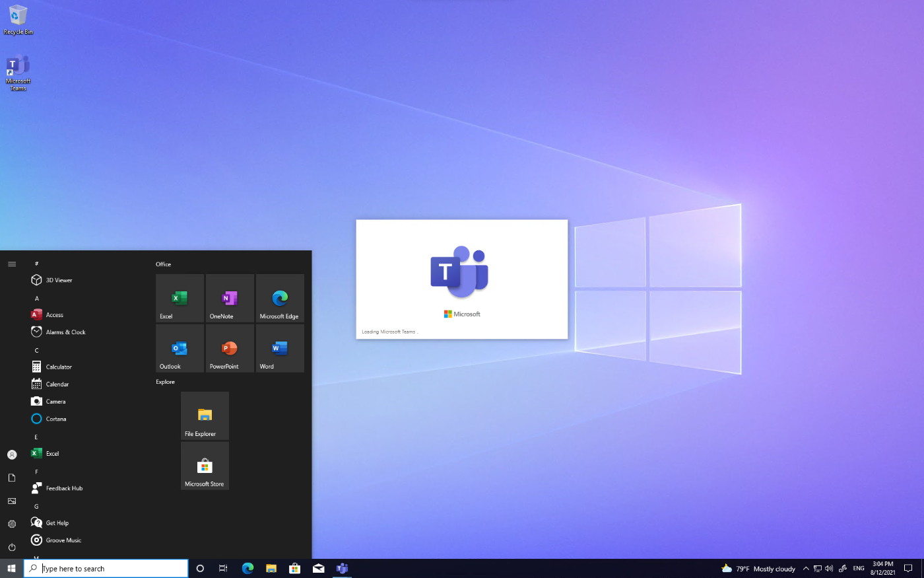Open Mail from the taskbar
This screenshot has width=924, height=578.
pyautogui.click(x=319, y=568)
